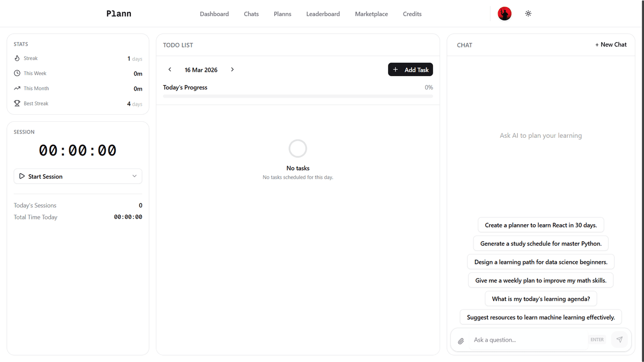Focus the Ask a question input field

click(x=529, y=339)
